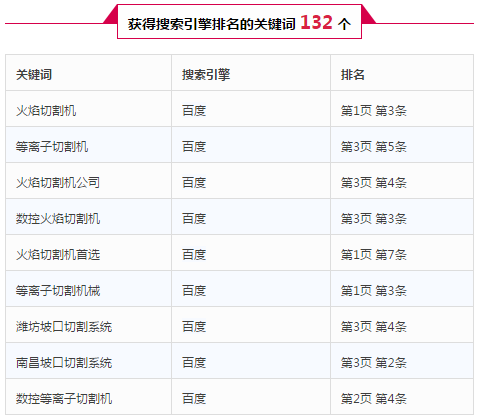
Task: Select keyword 南昌坡口切割系统
Action: (x=64, y=362)
